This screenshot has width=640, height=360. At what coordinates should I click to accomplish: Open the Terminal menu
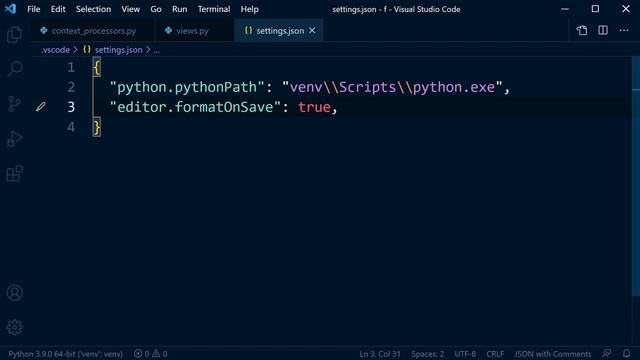click(x=214, y=9)
